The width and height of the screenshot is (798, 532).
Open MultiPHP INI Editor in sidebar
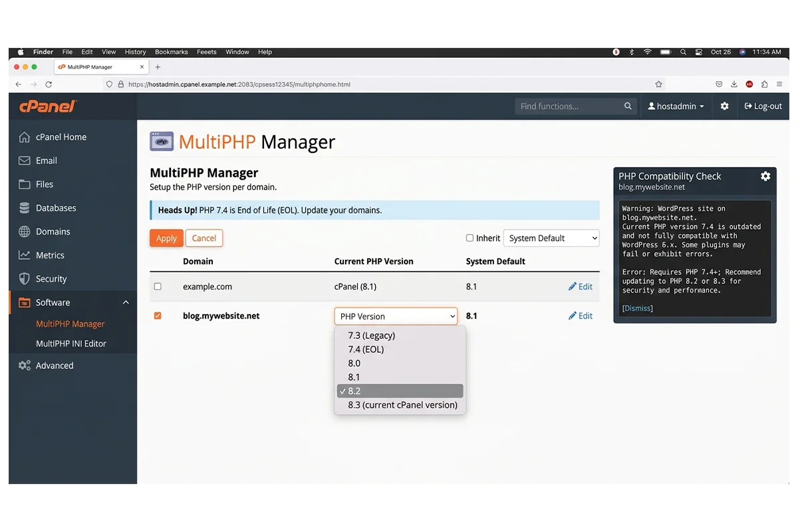[x=71, y=344]
